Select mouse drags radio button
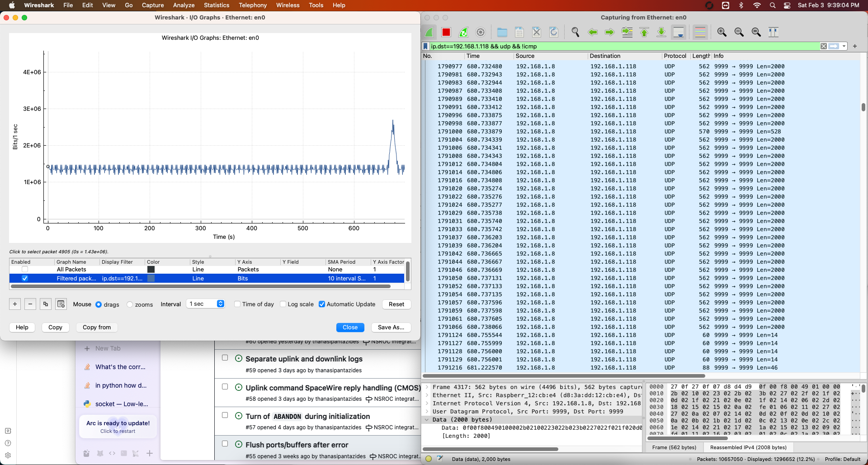Image resolution: width=868 pixels, height=465 pixels. pos(99,304)
